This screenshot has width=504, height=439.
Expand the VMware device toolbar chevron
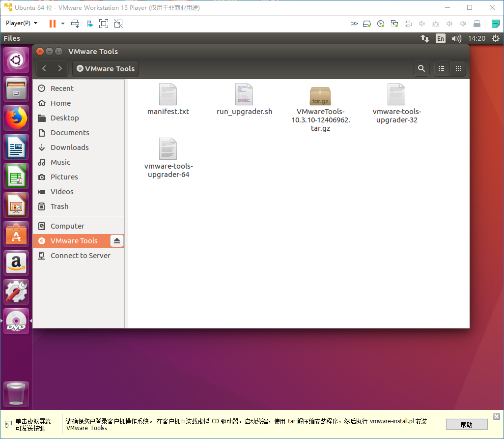[x=354, y=24]
